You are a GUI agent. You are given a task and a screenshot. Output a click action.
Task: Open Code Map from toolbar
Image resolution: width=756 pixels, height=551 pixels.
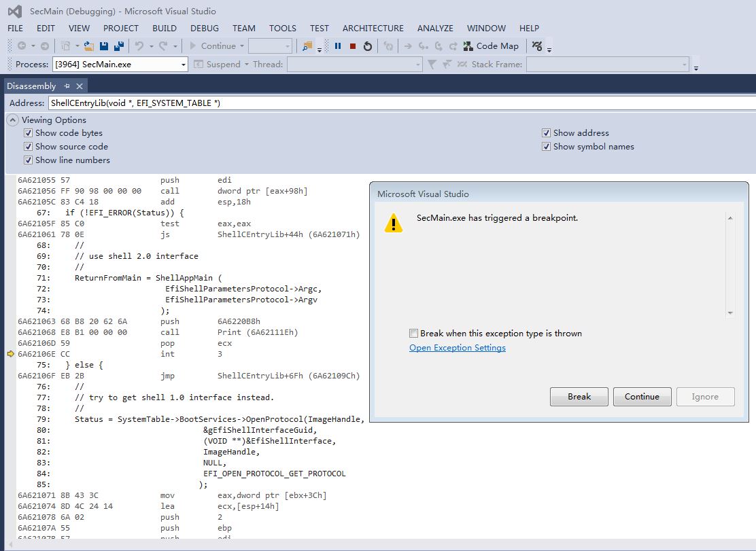491,46
